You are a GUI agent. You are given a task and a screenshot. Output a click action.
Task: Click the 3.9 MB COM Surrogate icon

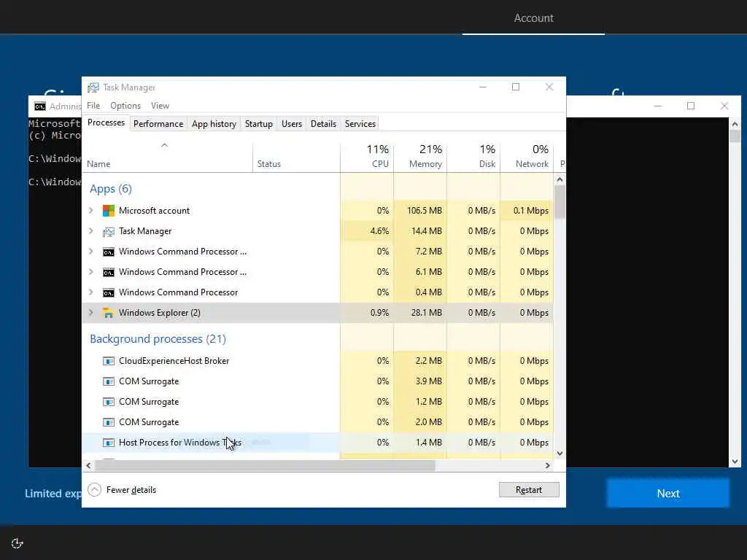109,381
